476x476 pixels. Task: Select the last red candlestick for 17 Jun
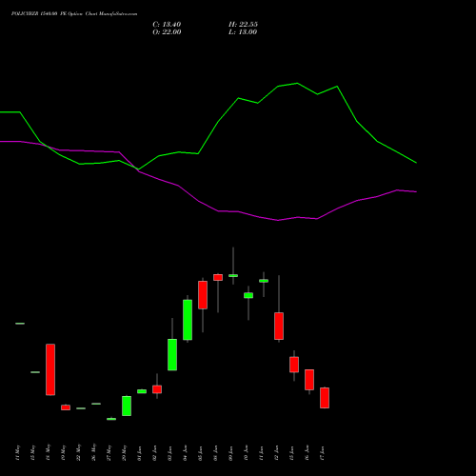pos(325,398)
